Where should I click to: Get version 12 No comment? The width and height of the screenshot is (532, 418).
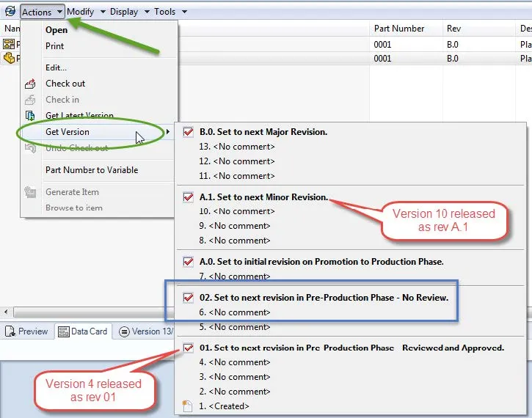click(237, 161)
